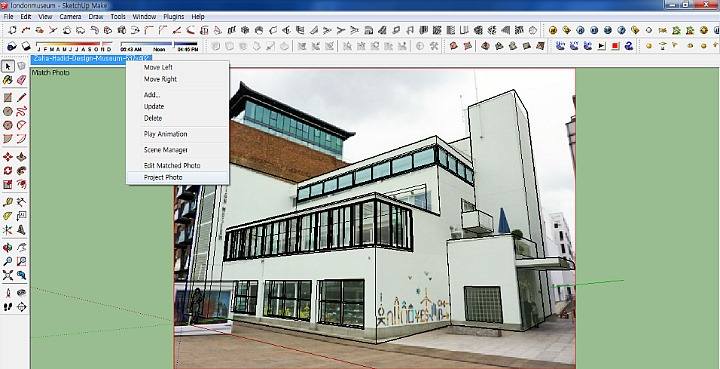Select the Select arrow tool
Screen dimensions: 720x369
[x=8, y=67]
